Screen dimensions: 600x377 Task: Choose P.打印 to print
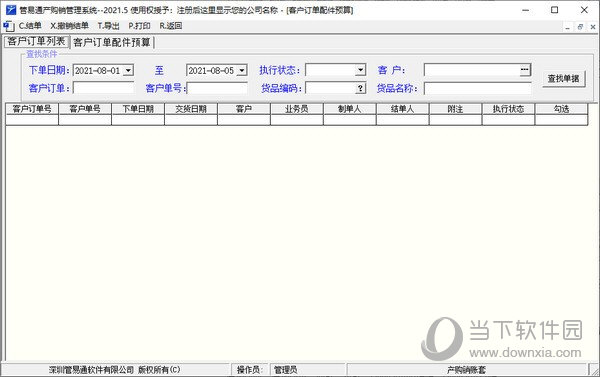point(139,26)
